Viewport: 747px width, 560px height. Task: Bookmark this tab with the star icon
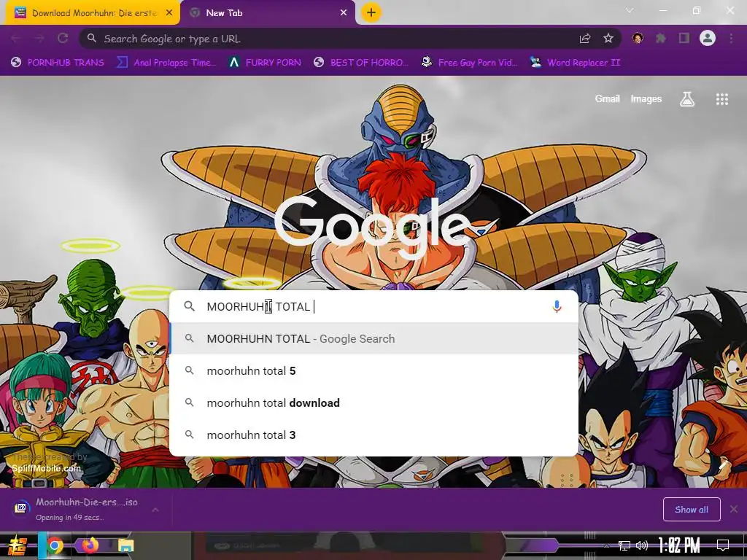[608, 39]
